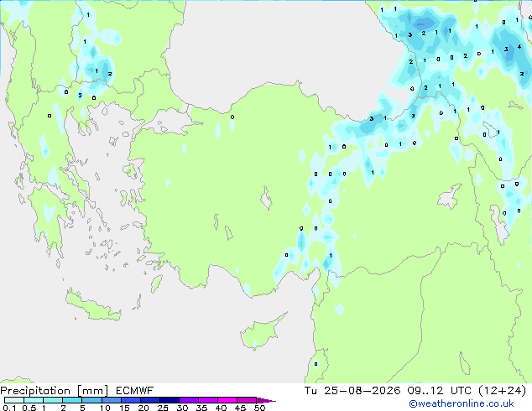
Task: Open the weatheronline.co.uk copyright link
Action: tap(462, 403)
